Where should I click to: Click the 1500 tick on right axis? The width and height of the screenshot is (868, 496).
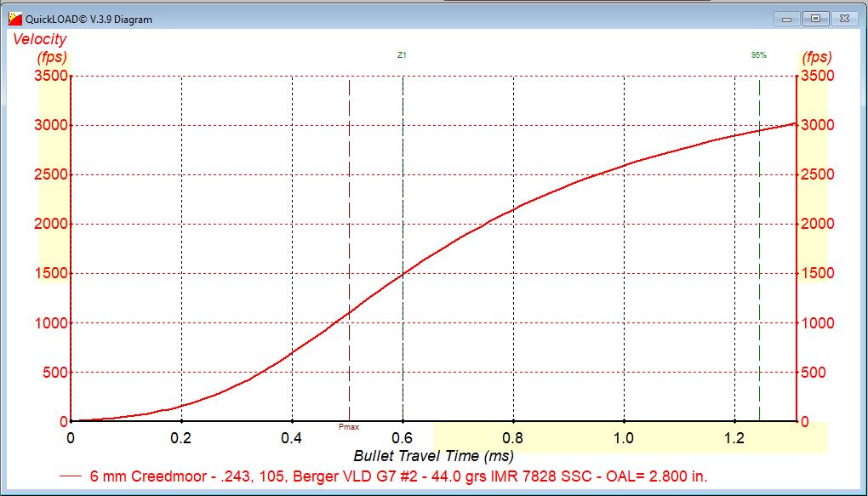(x=818, y=274)
